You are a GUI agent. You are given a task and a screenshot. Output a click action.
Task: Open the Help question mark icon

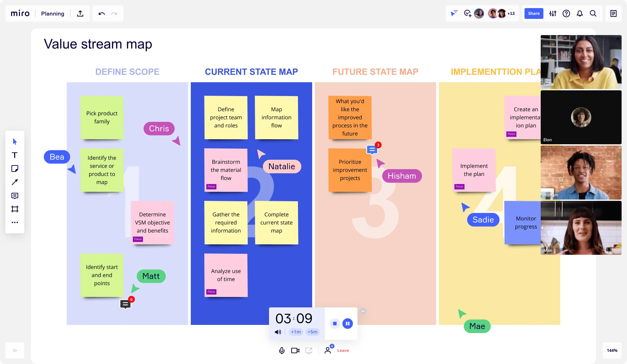pyautogui.click(x=566, y=13)
